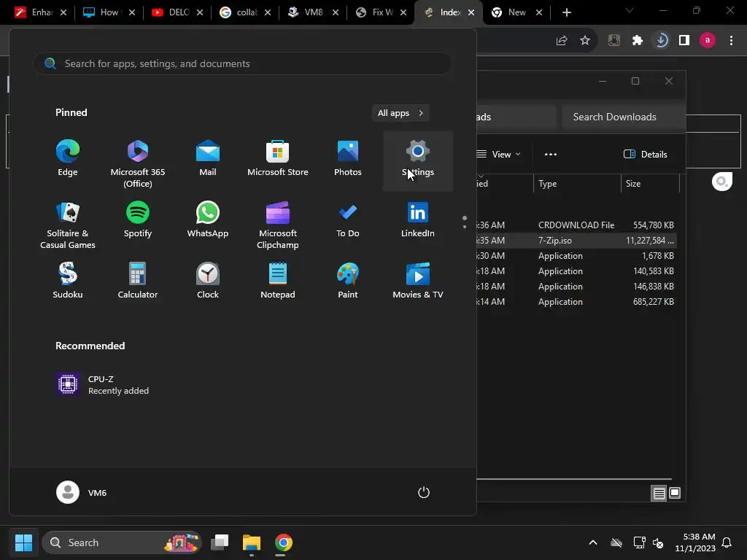Go to next pinned apps page dot
Image resolution: width=747 pixels, height=560 pixels.
click(465, 227)
